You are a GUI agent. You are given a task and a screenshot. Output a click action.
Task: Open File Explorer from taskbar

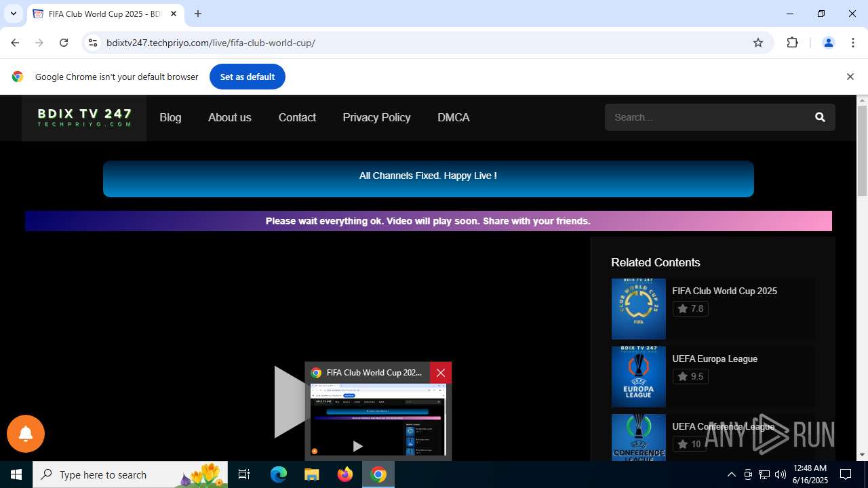[x=311, y=474]
